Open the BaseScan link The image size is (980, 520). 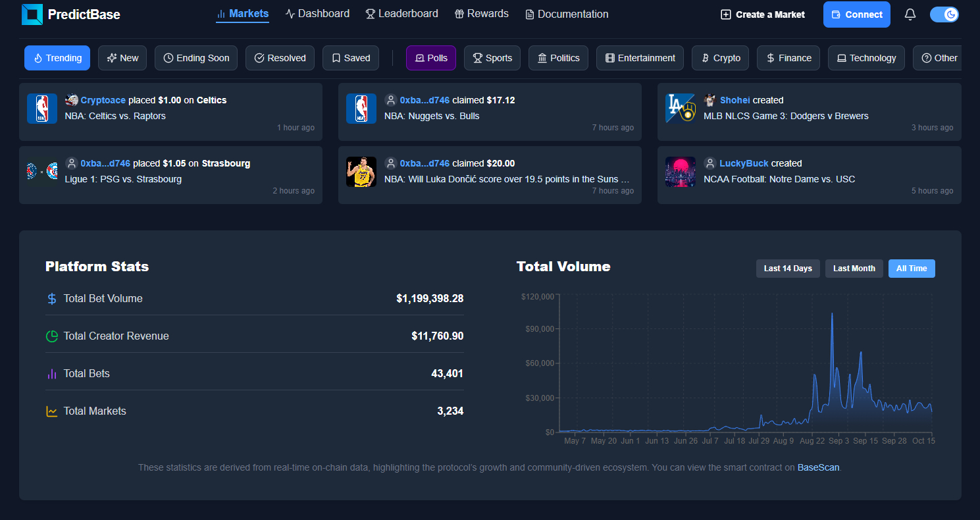tap(819, 468)
